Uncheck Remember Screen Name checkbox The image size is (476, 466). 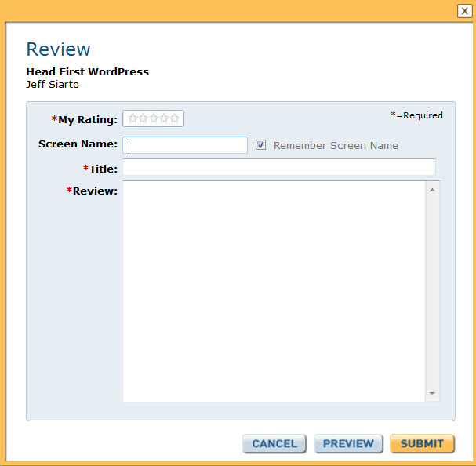coord(260,145)
